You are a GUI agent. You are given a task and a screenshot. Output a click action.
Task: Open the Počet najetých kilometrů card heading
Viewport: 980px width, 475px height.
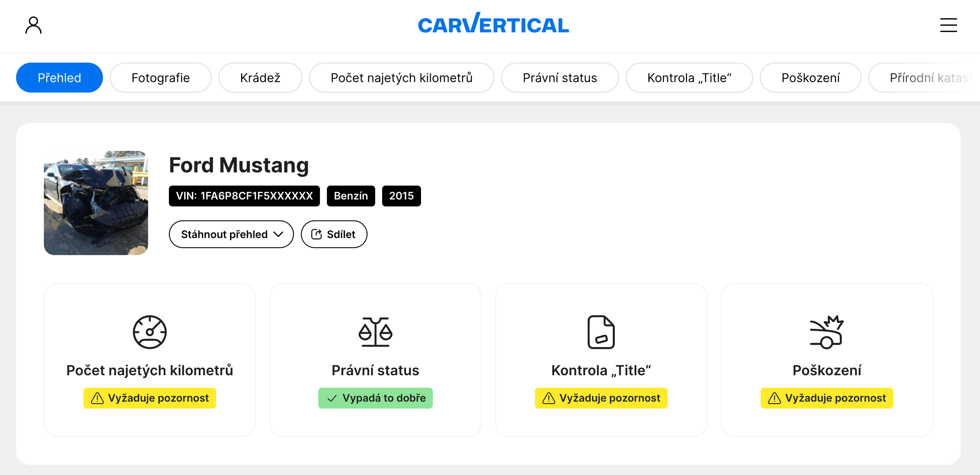(150, 370)
